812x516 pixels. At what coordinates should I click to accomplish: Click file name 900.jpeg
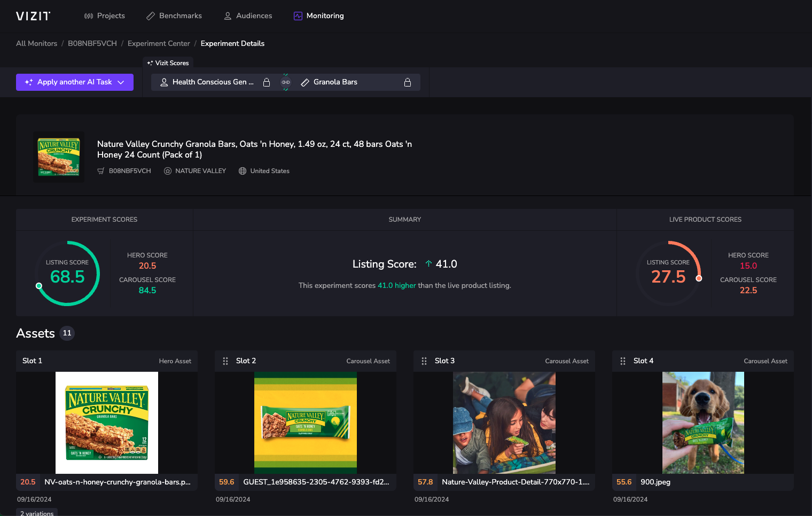(x=655, y=482)
